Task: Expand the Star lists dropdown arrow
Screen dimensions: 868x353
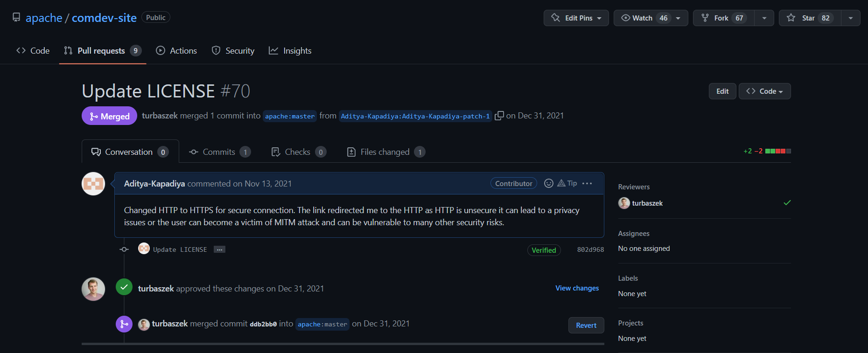Action: [851, 18]
